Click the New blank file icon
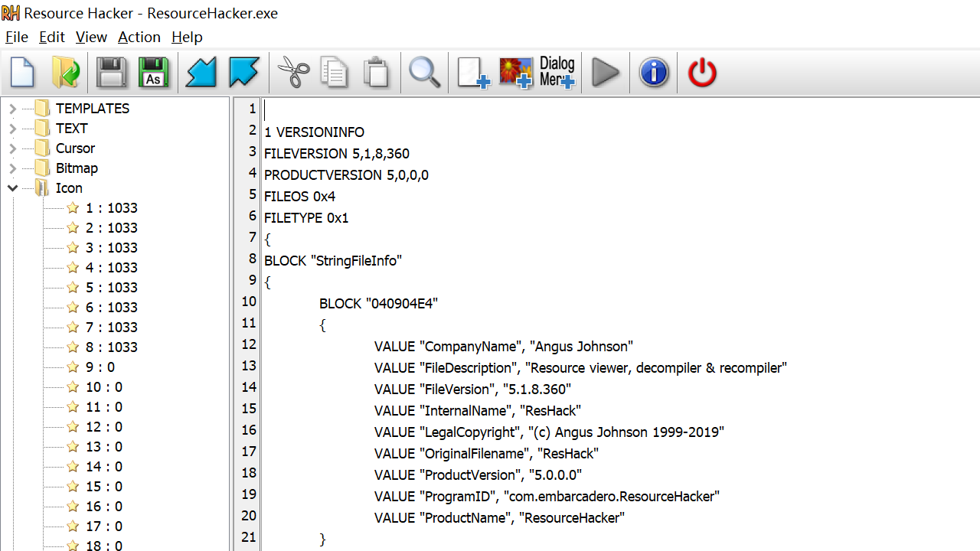This screenshot has width=980, height=551. pyautogui.click(x=23, y=73)
